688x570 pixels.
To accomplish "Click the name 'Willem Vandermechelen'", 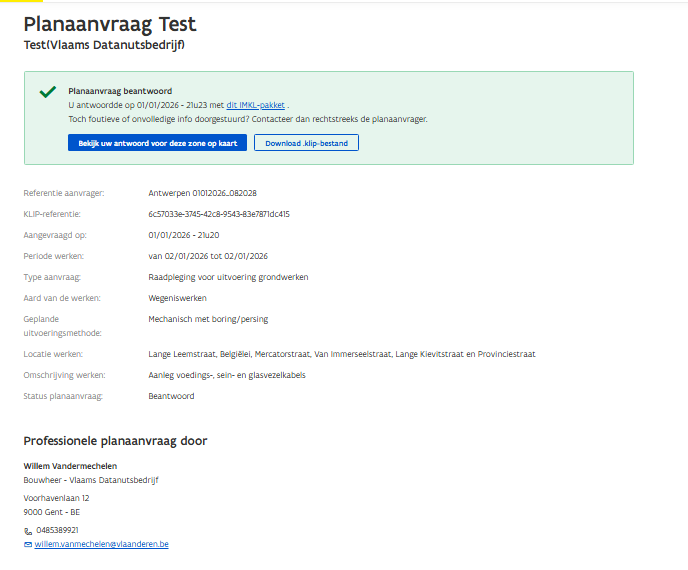I will coord(70,466).
